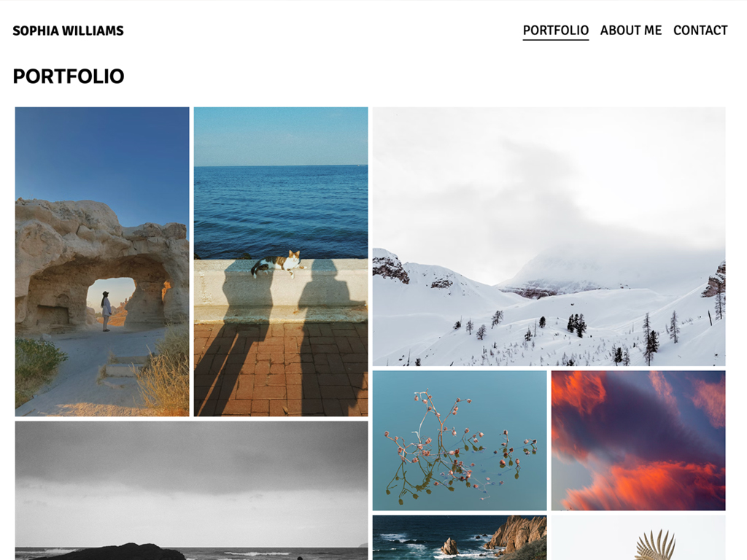
Task: Open the black-and-white beach photo
Action: (x=192, y=491)
